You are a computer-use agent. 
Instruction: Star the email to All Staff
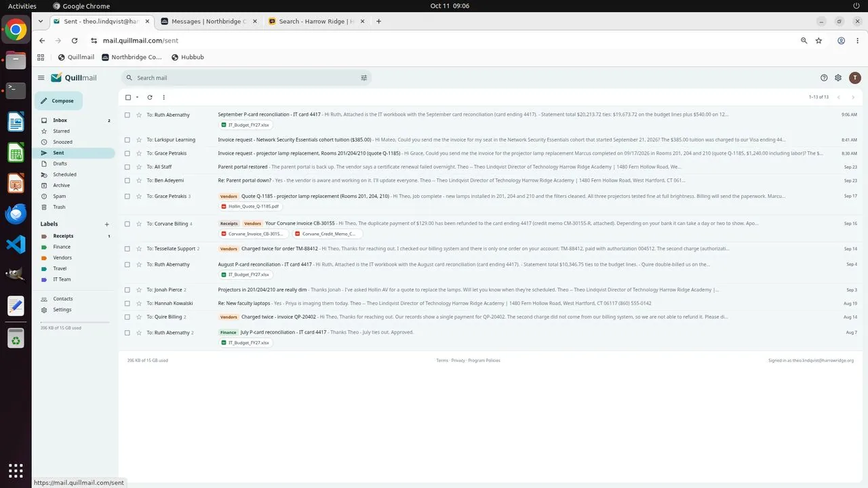click(x=138, y=167)
